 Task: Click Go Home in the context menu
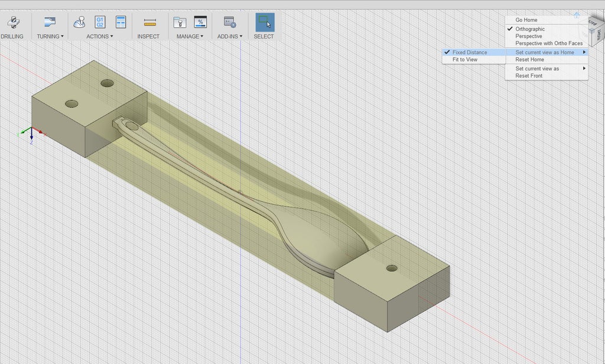click(526, 20)
